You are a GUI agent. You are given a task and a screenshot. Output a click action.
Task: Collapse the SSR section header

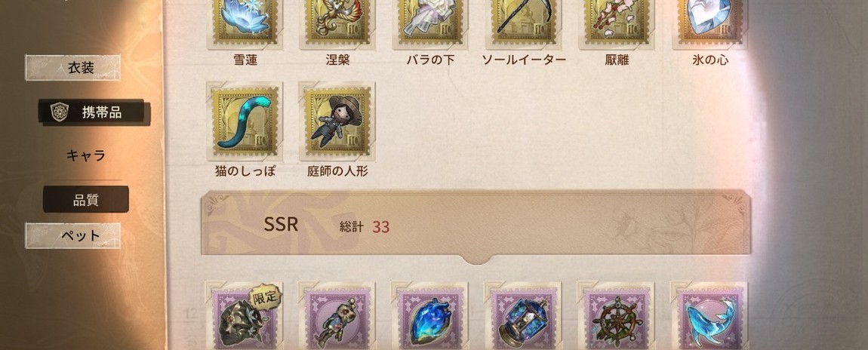pyautogui.click(x=476, y=225)
